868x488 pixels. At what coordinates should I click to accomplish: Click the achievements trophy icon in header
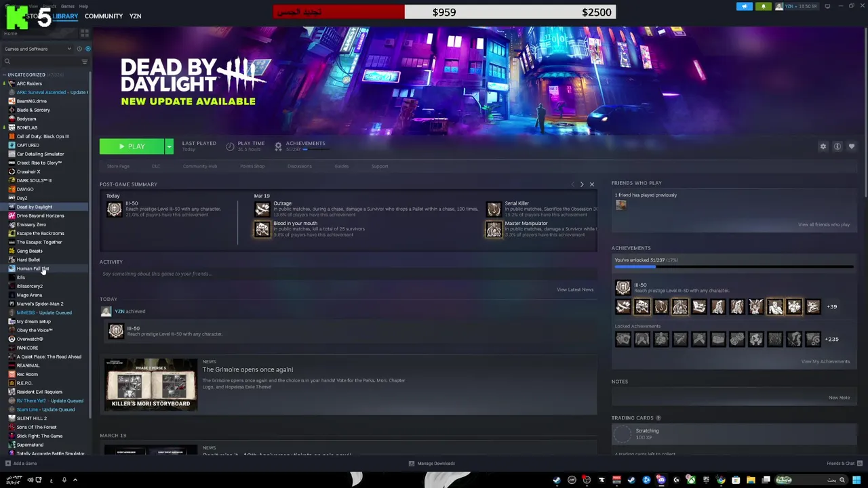(278, 146)
